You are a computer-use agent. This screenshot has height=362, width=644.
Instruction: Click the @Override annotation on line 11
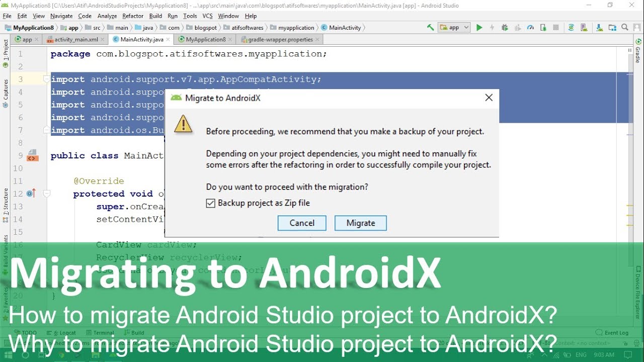click(x=99, y=181)
